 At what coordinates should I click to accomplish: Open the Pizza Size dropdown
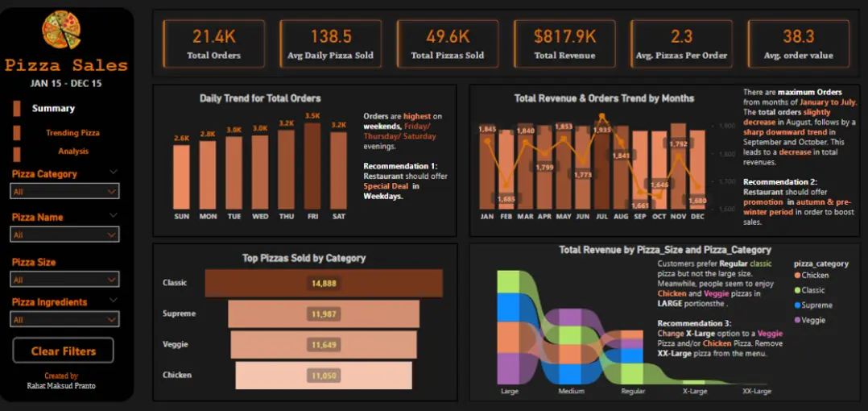pyautogui.click(x=64, y=279)
